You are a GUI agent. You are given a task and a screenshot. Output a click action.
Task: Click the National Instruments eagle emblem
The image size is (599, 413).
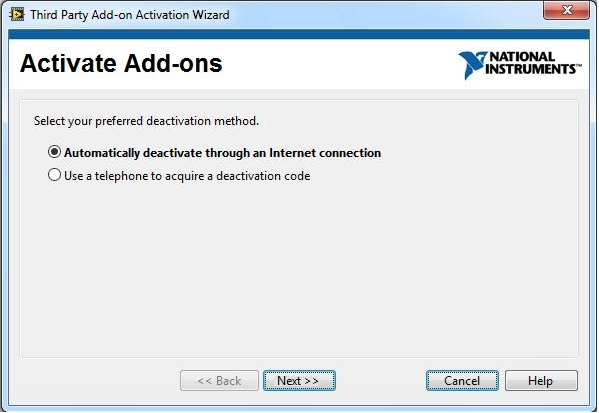472,65
